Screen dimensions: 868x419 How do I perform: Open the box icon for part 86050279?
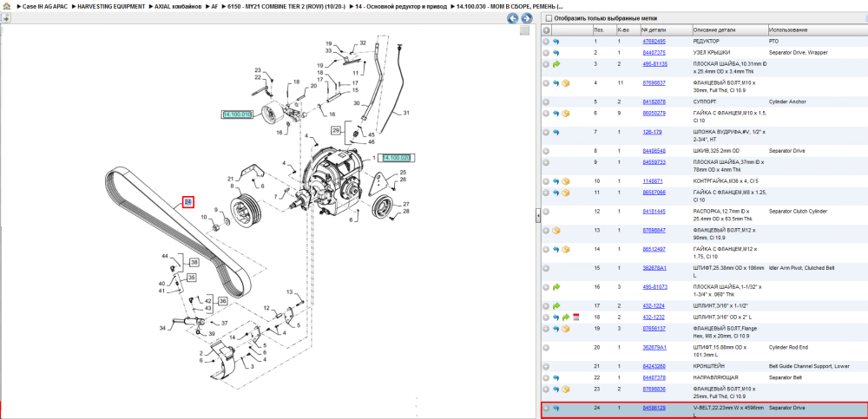[566, 114]
